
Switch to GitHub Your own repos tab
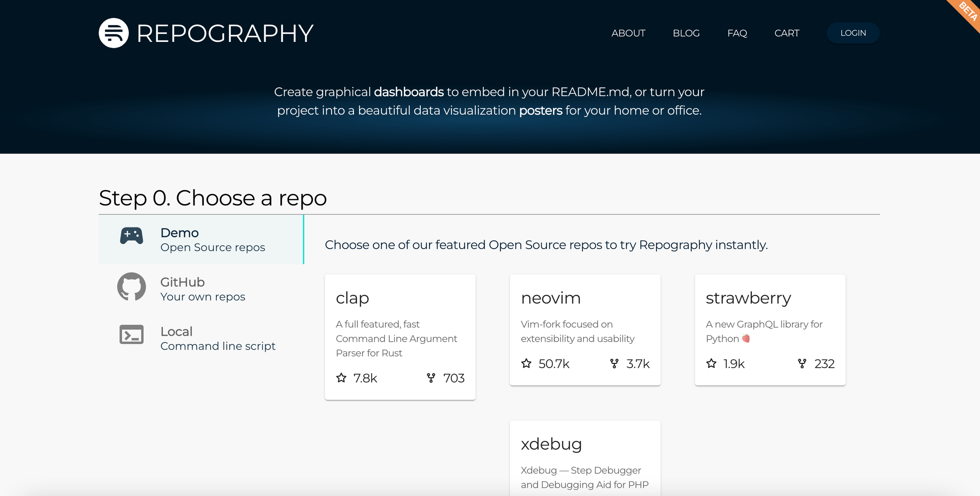click(x=202, y=289)
